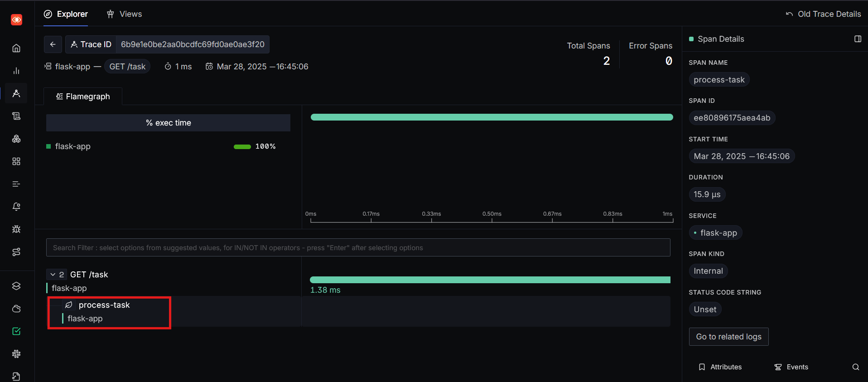Click the Trace ID value 6b9e1e0be2aa...

point(193,44)
